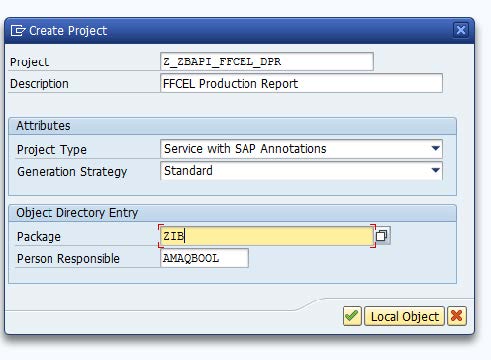Click the Package label

tap(39, 237)
